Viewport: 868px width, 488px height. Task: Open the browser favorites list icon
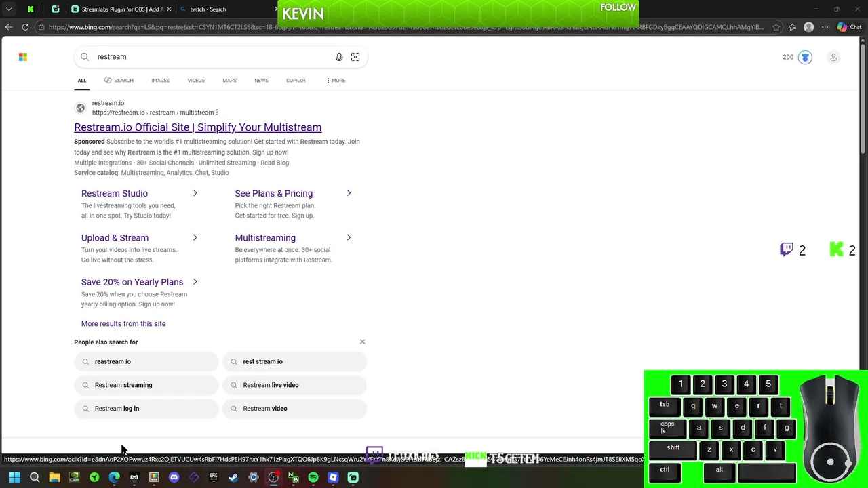click(792, 27)
